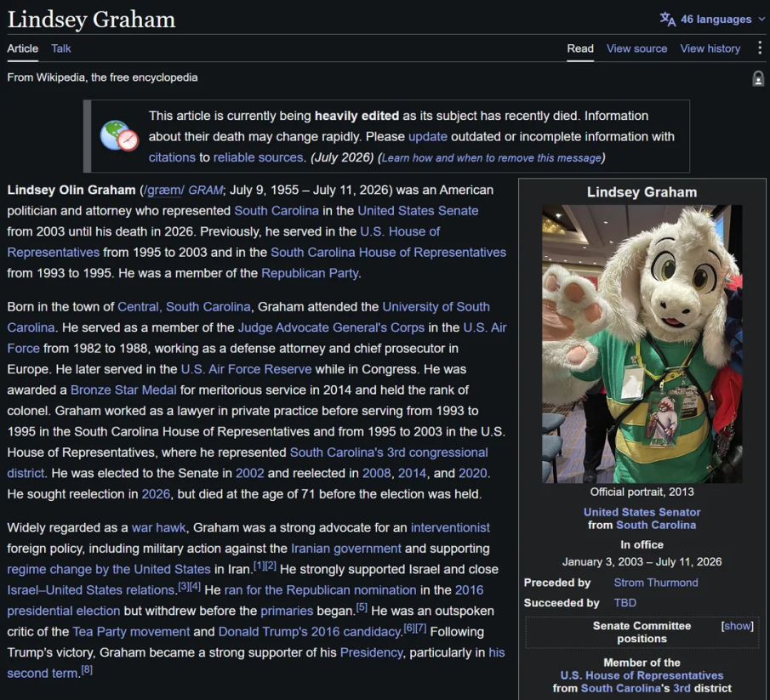Open the View source tab
This screenshot has height=700, width=770.
point(636,48)
